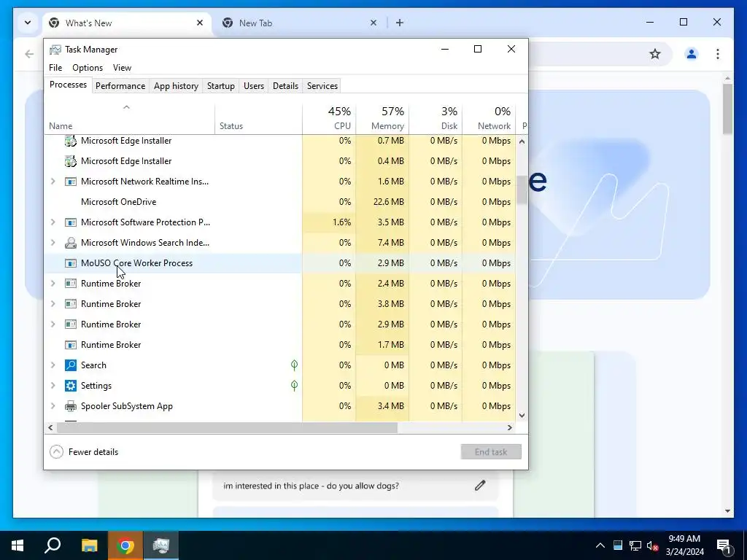Click the eco leaf status icon beside Settings
The width and height of the screenshot is (747, 560).
click(295, 386)
